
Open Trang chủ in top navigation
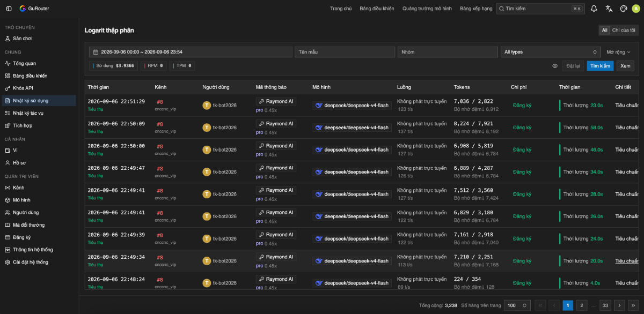coord(341,9)
